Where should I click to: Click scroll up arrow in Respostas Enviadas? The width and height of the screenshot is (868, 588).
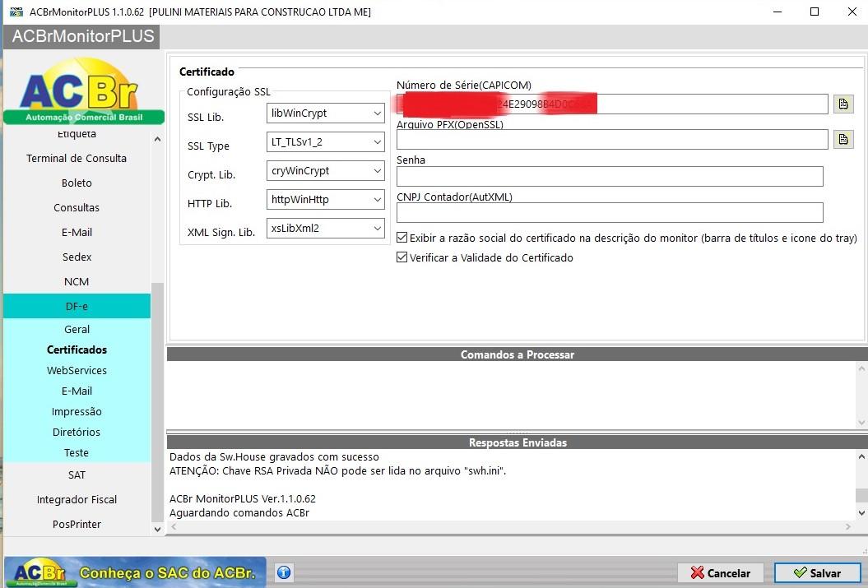(861, 457)
